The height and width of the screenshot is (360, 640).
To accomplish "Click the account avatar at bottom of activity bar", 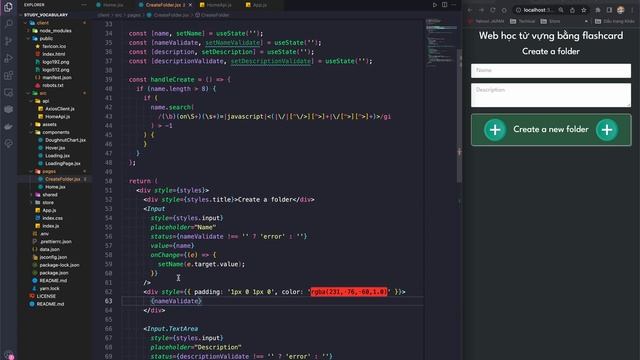I will tap(9, 356).
